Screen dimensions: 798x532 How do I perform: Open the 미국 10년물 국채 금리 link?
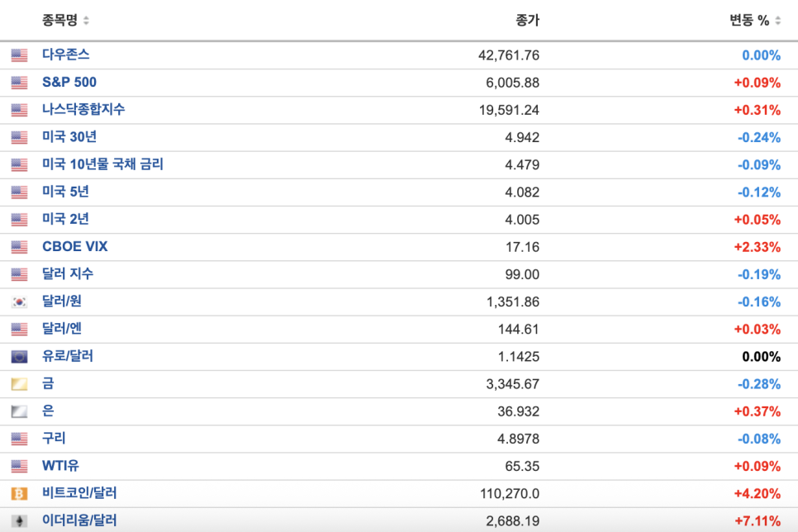coord(102,164)
